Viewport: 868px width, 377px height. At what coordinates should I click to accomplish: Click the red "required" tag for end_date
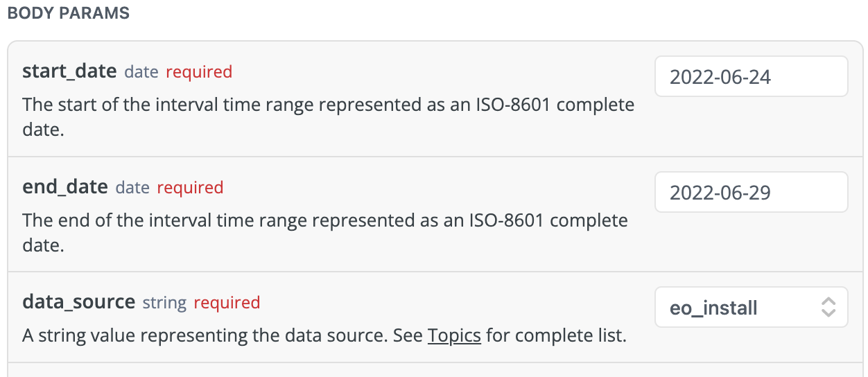tap(190, 188)
